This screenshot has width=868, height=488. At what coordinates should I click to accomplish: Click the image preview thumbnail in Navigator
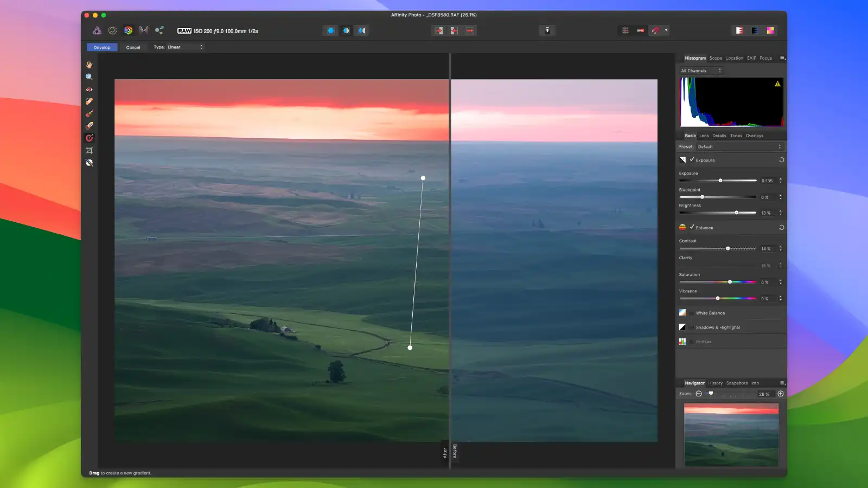(x=730, y=434)
